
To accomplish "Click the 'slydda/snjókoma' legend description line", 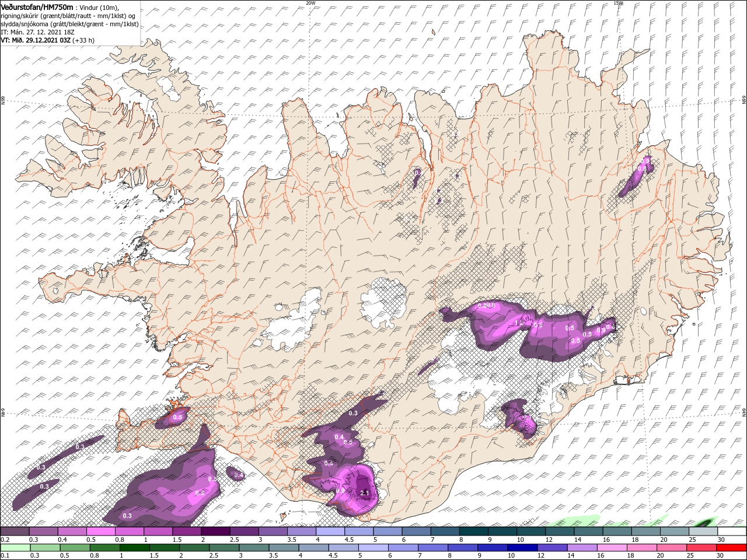I will tap(69, 24).
